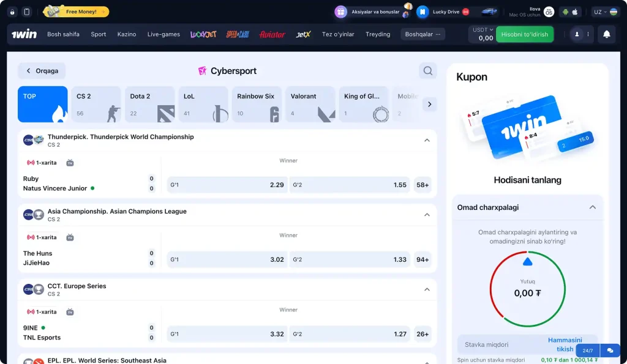Click the TV stream icon for 9INE match
627x364 pixels.
click(70, 311)
